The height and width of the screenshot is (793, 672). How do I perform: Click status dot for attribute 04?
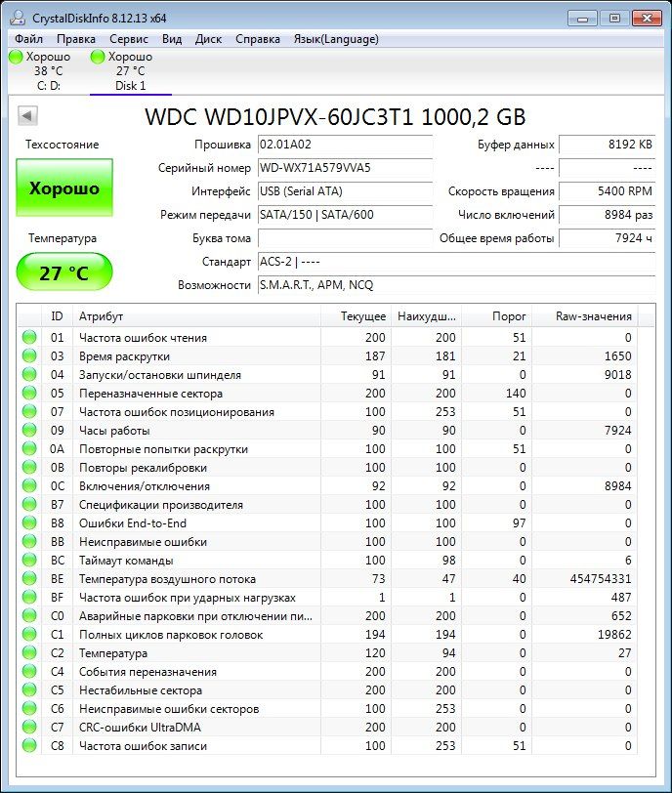[x=29, y=375]
